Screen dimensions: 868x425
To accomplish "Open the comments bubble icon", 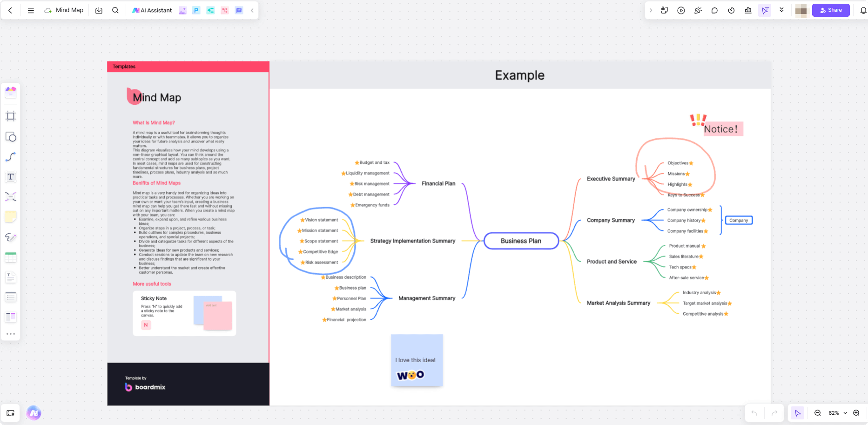I will [x=714, y=10].
